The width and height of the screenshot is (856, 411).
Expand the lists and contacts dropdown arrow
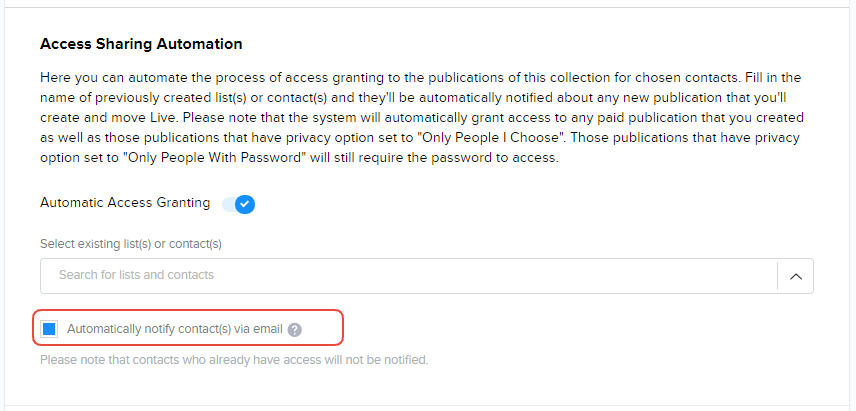click(x=796, y=276)
